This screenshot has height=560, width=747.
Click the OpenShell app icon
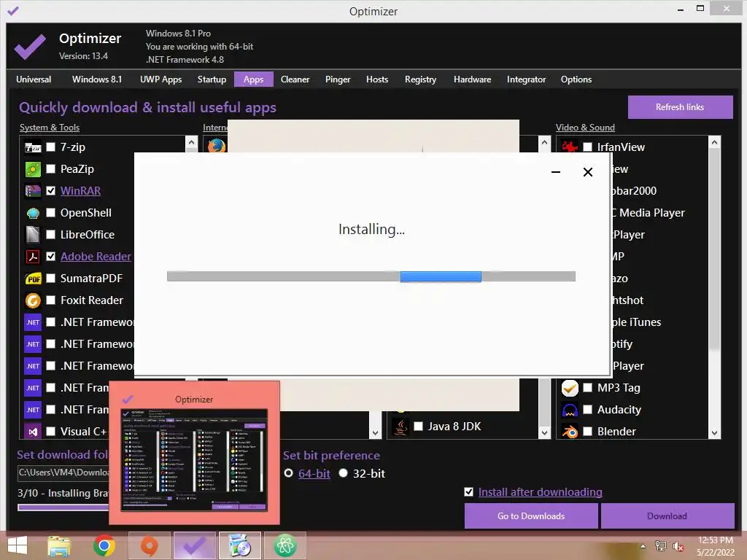coord(33,213)
